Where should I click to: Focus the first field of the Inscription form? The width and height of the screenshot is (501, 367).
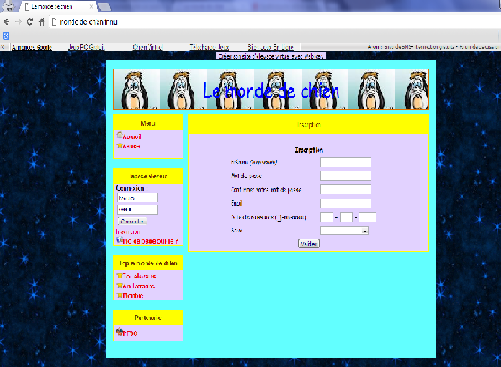pyautogui.click(x=346, y=162)
